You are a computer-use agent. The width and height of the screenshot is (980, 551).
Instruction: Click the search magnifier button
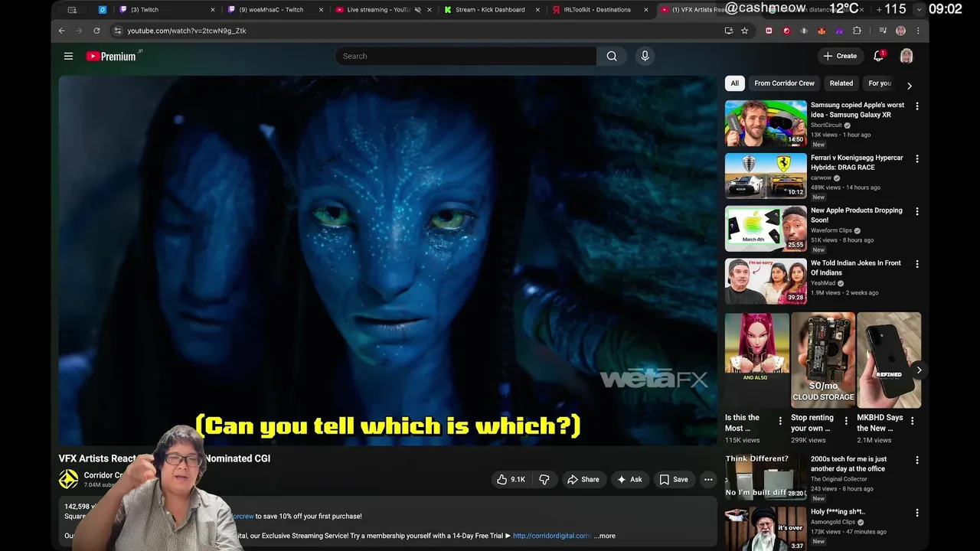tap(612, 56)
